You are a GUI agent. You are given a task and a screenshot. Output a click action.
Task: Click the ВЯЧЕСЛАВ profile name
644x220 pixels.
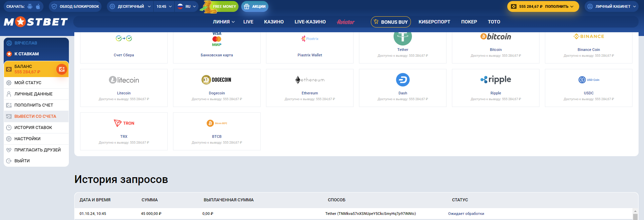point(26,43)
